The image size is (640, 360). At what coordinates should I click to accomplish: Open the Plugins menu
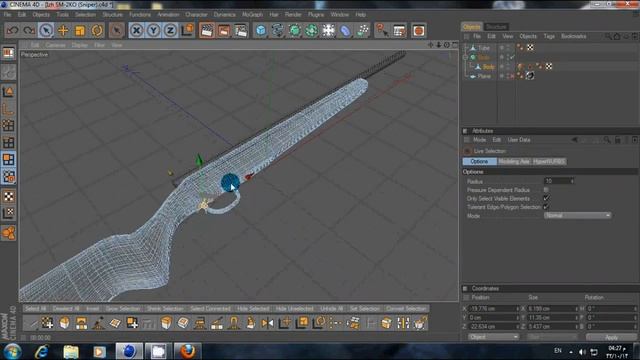(316, 14)
